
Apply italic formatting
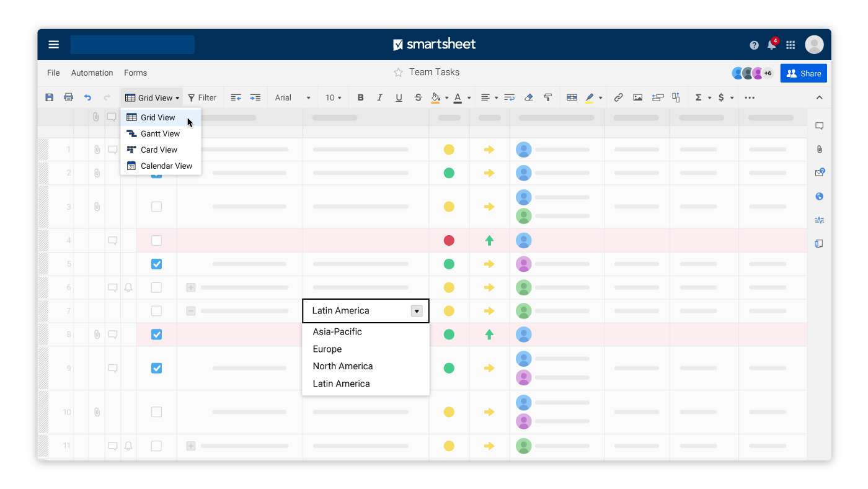[x=379, y=97]
